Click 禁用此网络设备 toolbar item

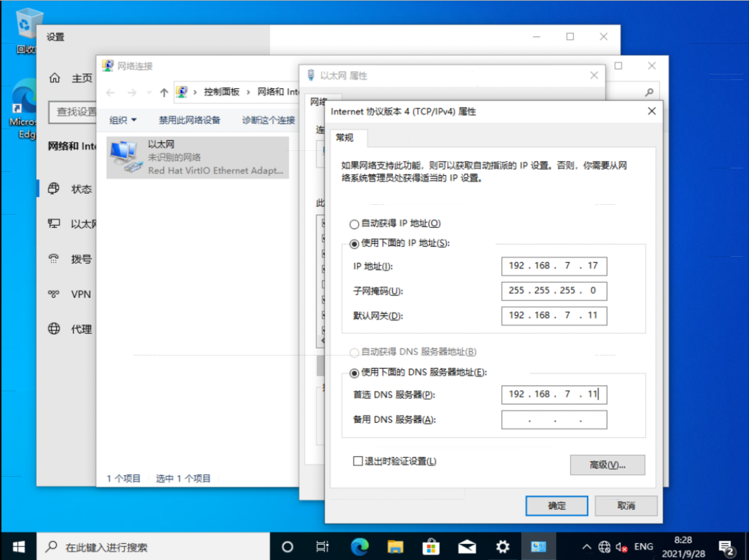coord(189,120)
